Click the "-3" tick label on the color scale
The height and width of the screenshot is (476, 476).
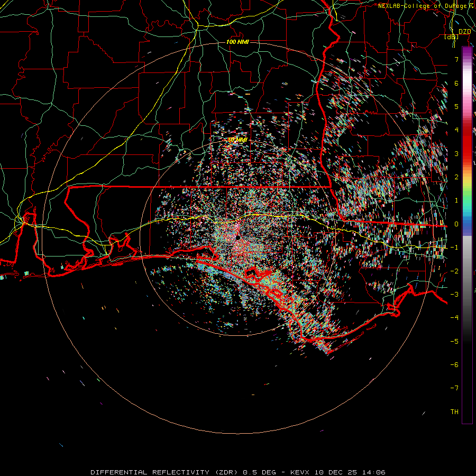click(x=454, y=295)
